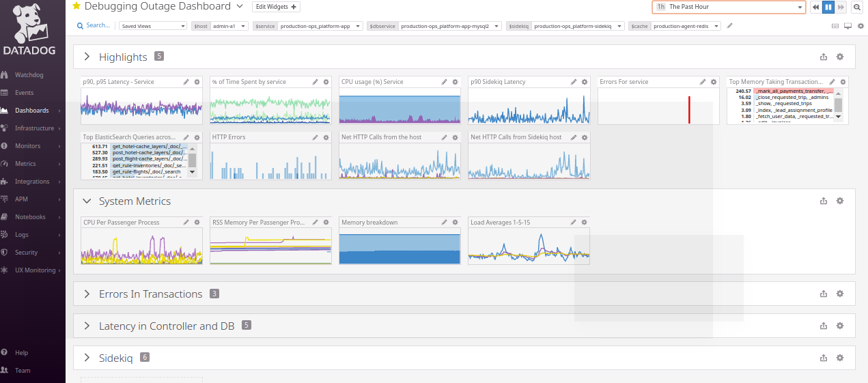Open p90 Sidekiq Latency widget settings
This screenshot has height=383, width=868.
[x=585, y=82]
